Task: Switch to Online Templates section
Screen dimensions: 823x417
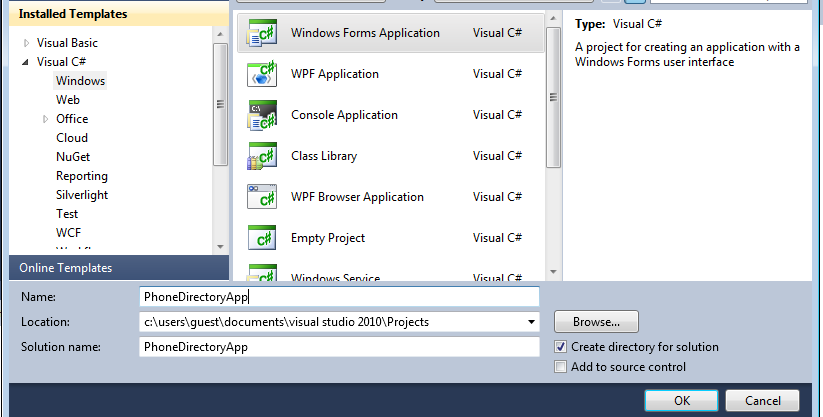Action: 65,268
